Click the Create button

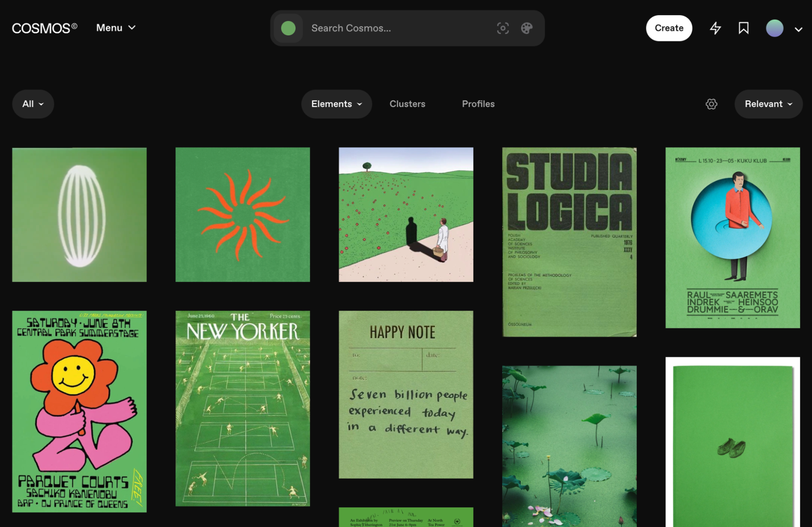pyautogui.click(x=669, y=28)
